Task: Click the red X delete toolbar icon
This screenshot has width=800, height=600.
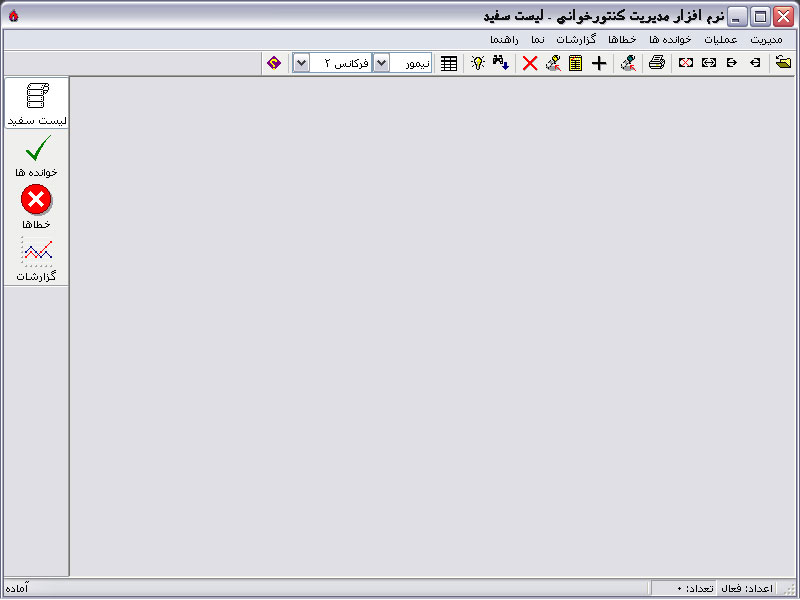Action: (x=530, y=63)
